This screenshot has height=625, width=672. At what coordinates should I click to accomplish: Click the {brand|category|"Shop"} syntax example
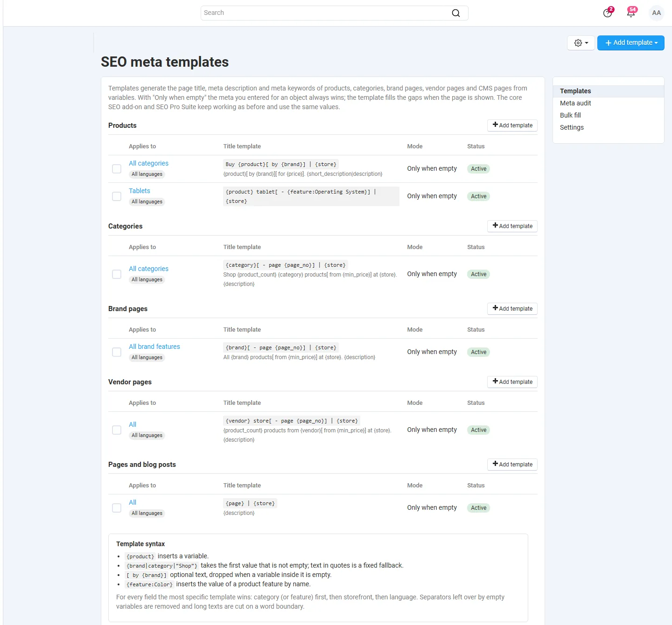click(x=162, y=566)
